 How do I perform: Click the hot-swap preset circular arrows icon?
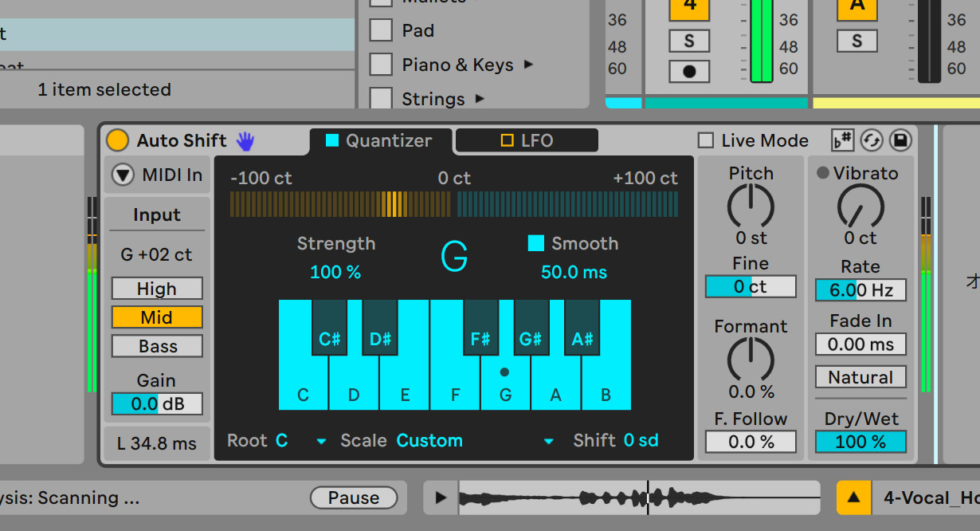pos(872,140)
